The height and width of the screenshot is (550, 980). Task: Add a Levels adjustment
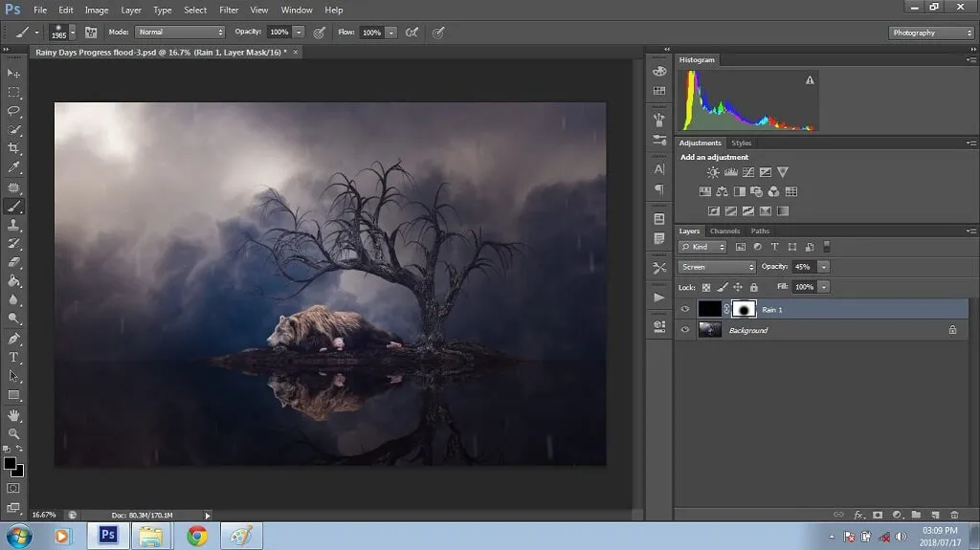(730, 172)
